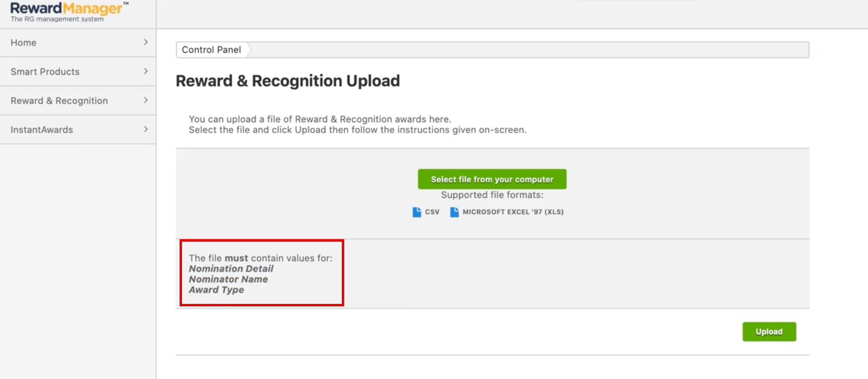868x379 pixels.
Task: Click the Nominator Name required field text
Action: coord(228,279)
